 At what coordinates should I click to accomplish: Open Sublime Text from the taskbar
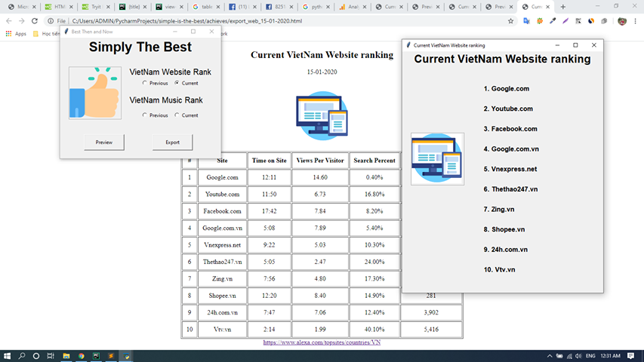point(111,356)
